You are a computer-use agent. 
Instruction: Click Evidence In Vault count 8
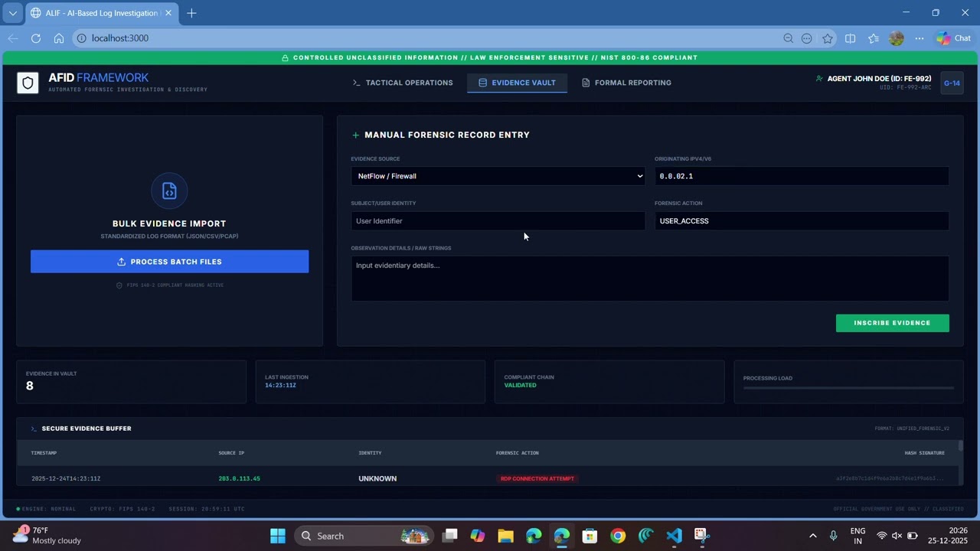30,386
